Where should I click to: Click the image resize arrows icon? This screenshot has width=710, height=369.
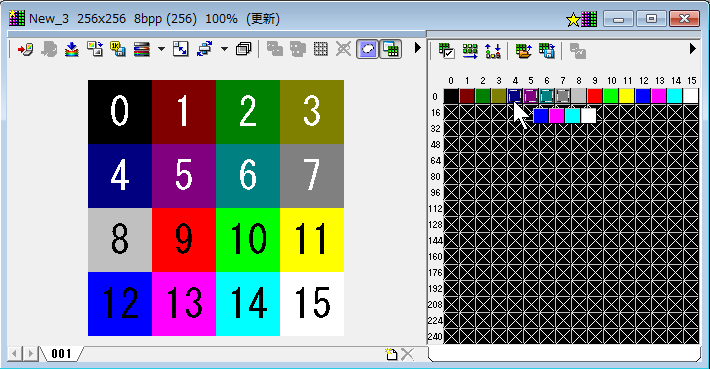(x=181, y=49)
